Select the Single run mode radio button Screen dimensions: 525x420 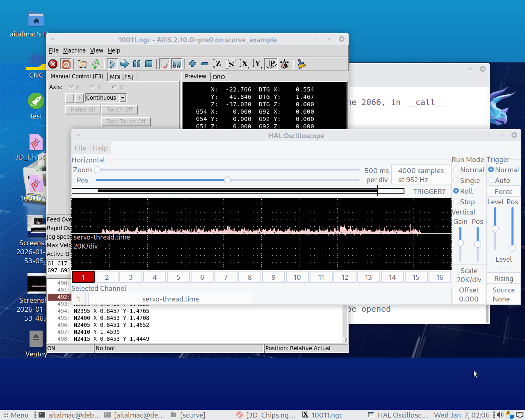pyautogui.click(x=456, y=180)
